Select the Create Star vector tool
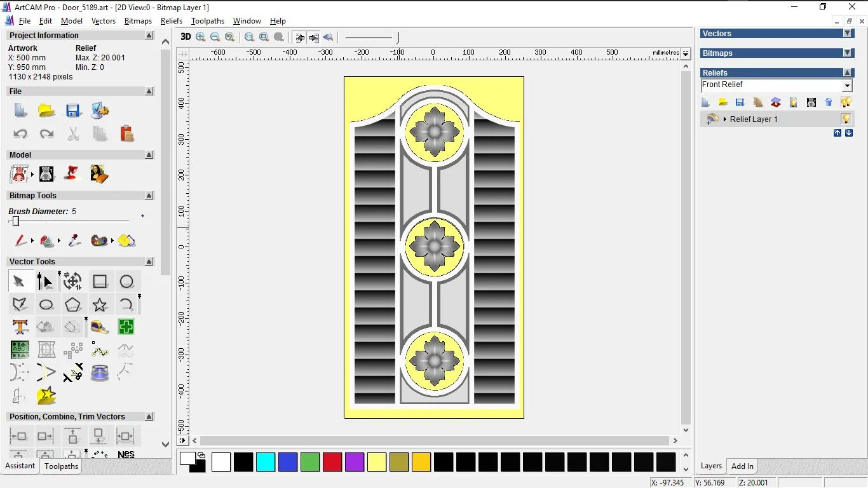The height and width of the screenshot is (488, 868). [100, 305]
